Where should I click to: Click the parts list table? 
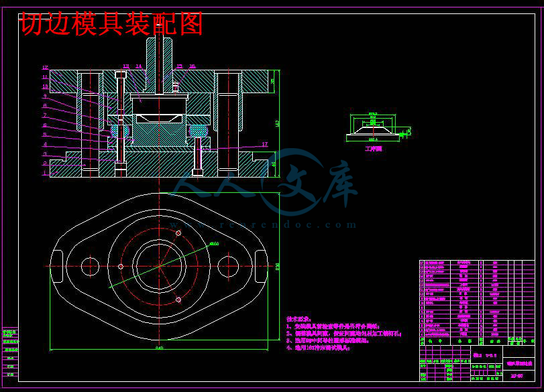477,303
